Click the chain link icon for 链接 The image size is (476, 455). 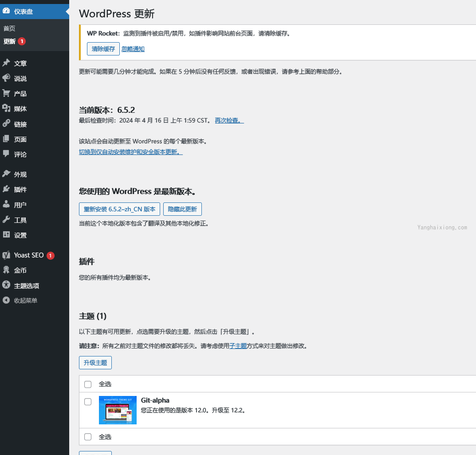(x=6, y=123)
